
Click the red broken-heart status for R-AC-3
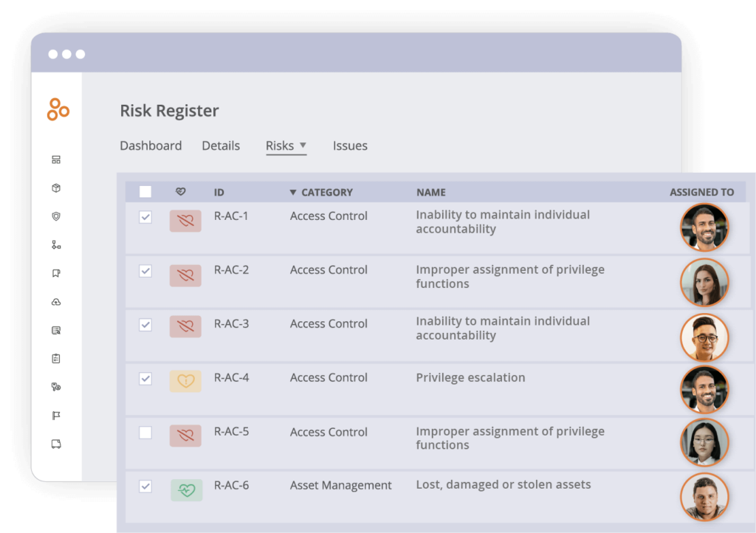pos(185,326)
